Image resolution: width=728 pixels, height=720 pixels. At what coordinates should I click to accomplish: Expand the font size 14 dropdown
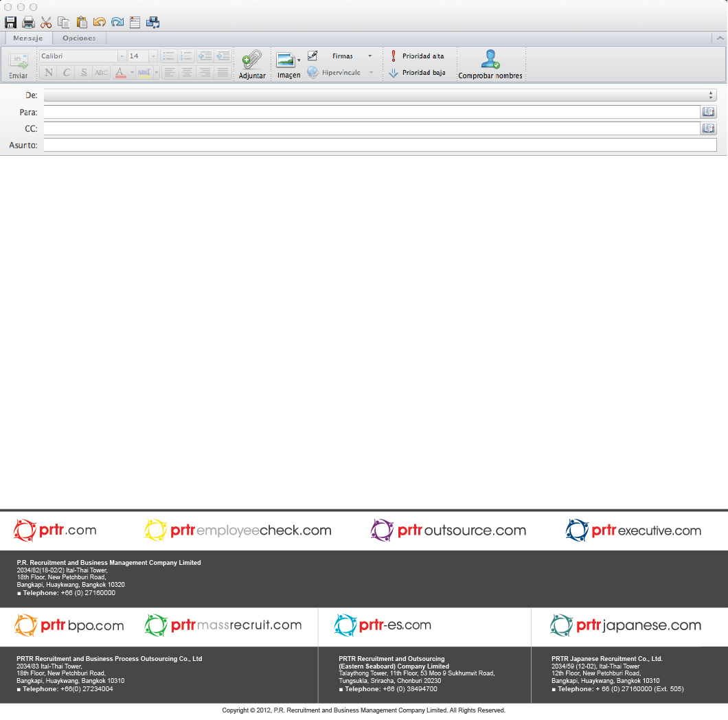coord(153,56)
